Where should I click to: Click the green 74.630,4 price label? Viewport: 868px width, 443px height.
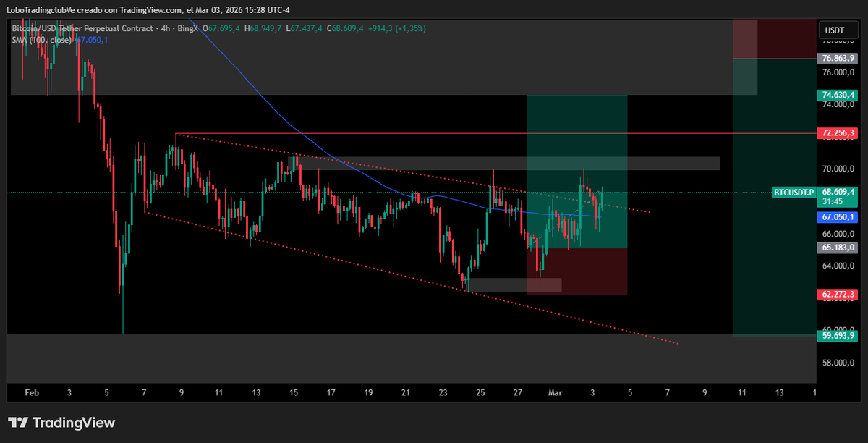(838, 95)
